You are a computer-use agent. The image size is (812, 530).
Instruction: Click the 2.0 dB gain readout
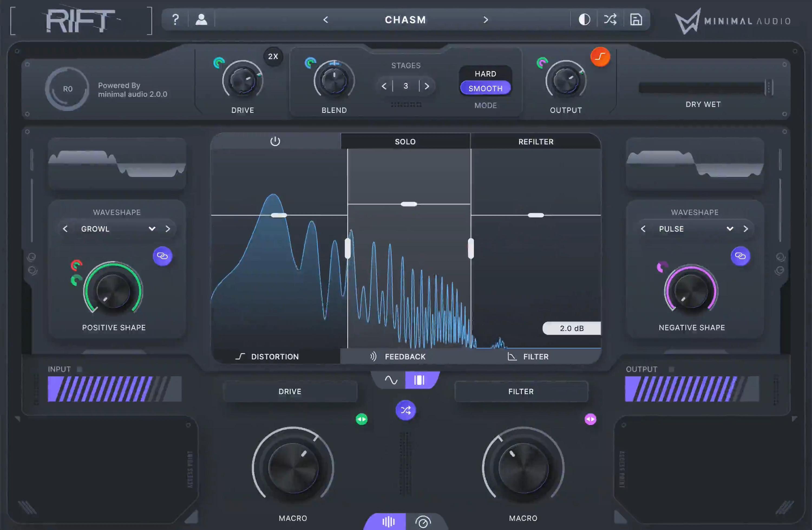[x=571, y=328]
